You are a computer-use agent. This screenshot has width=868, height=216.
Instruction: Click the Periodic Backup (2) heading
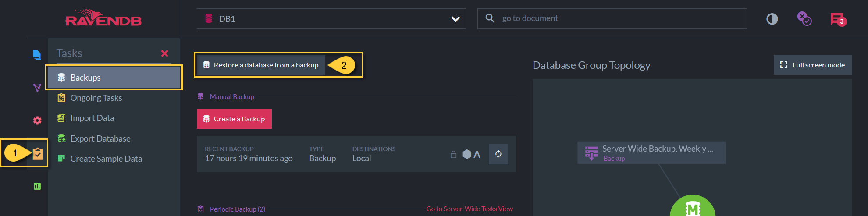tap(237, 209)
